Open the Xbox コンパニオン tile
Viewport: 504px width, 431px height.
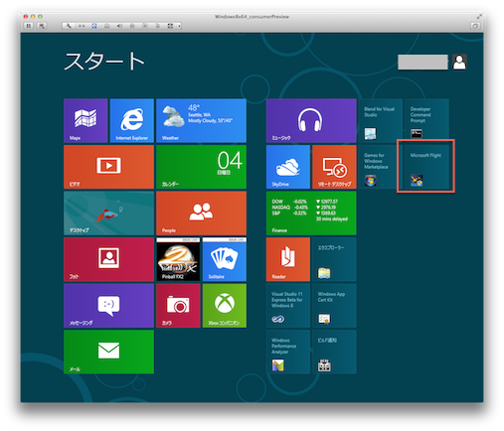[x=225, y=306]
